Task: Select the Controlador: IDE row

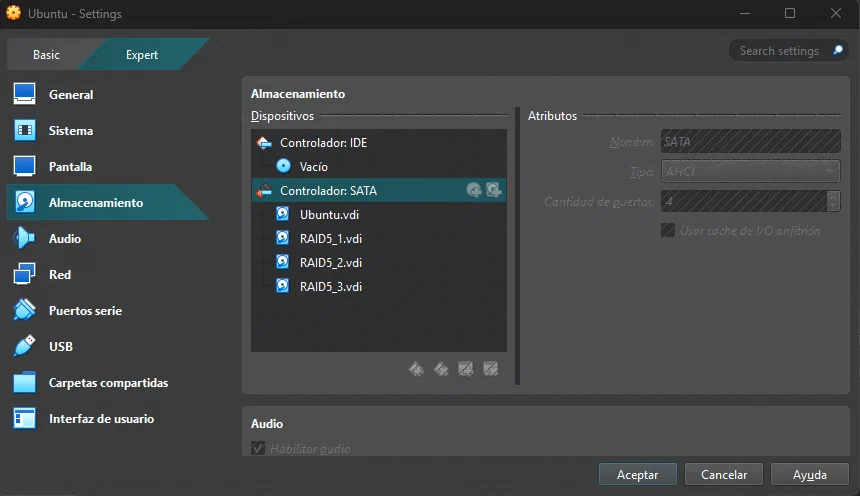Action: [378, 143]
